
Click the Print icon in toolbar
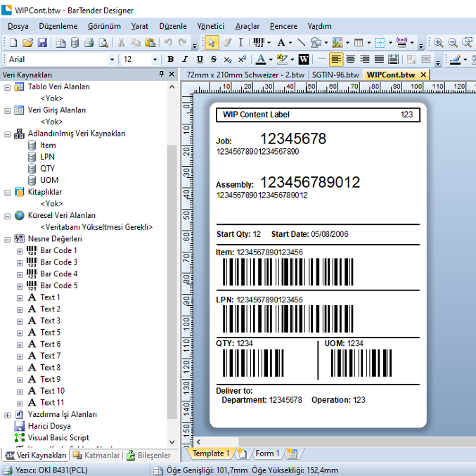click(x=89, y=43)
